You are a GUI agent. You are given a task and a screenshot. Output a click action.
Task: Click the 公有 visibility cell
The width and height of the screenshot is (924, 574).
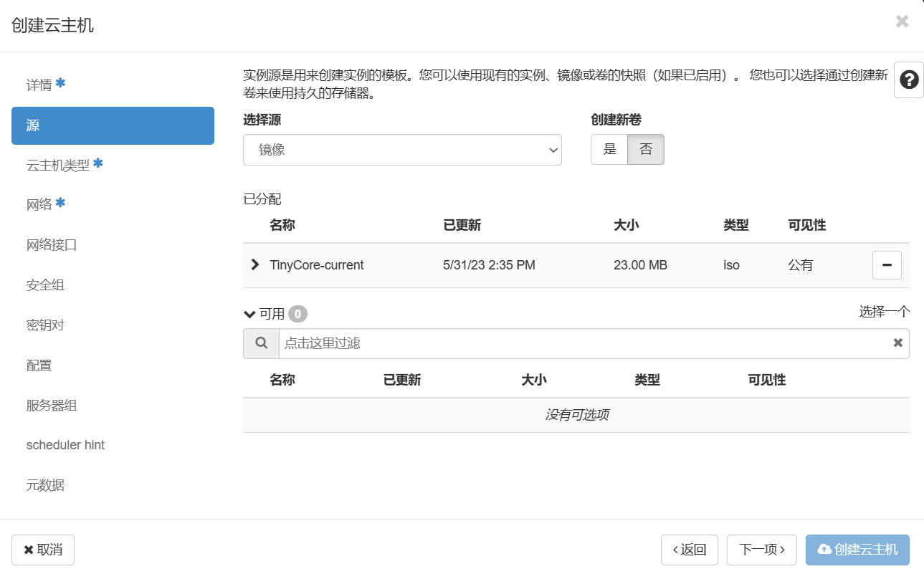(801, 265)
